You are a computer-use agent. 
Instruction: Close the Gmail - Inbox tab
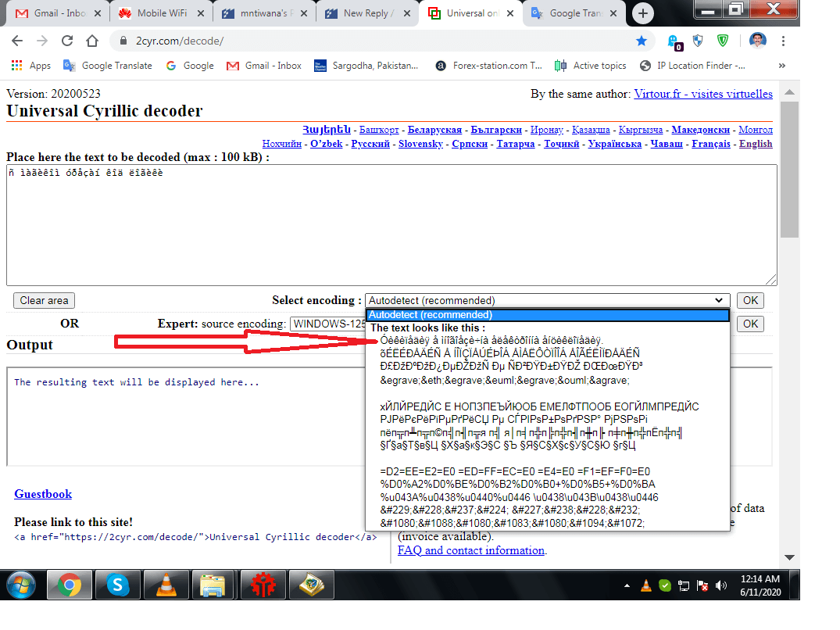[x=98, y=13]
